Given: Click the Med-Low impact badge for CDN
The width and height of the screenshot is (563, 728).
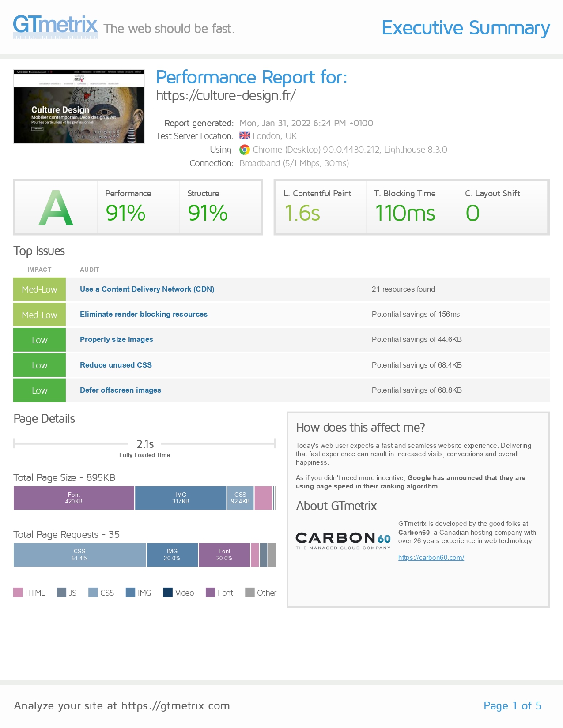Looking at the screenshot, I should pos(40,289).
